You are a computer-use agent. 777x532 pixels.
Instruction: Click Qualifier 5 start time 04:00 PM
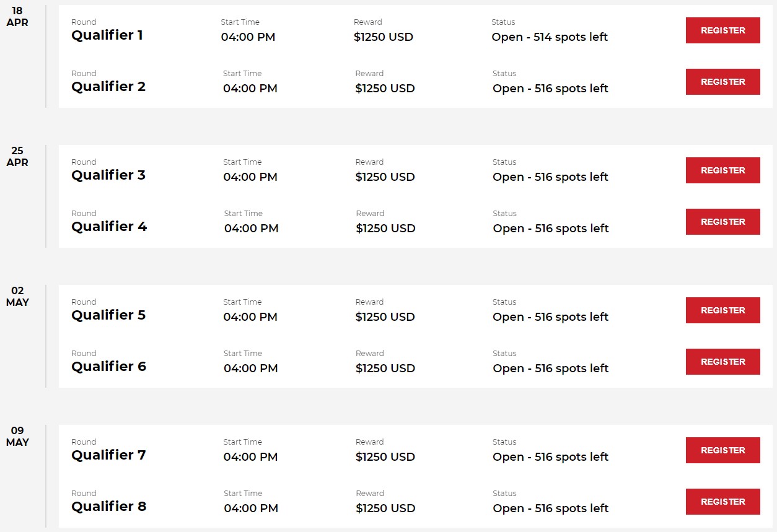click(250, 317)
